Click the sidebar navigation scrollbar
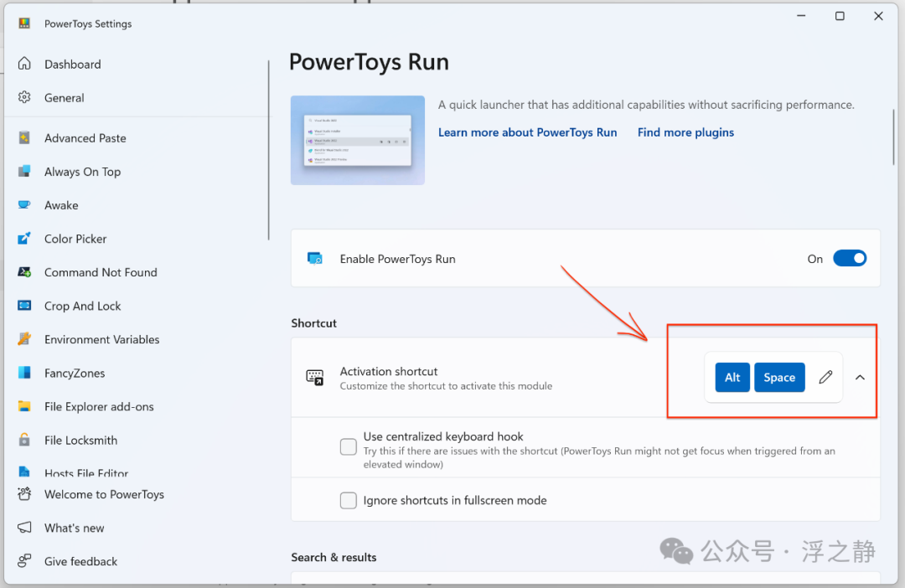 (x=268, y=150)
